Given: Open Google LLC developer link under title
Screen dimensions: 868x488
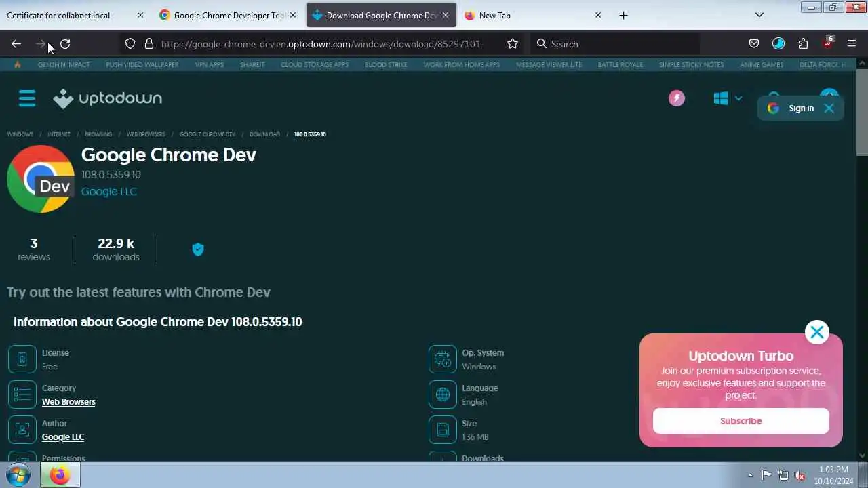Looking at the screenshot, I should 109,192.
